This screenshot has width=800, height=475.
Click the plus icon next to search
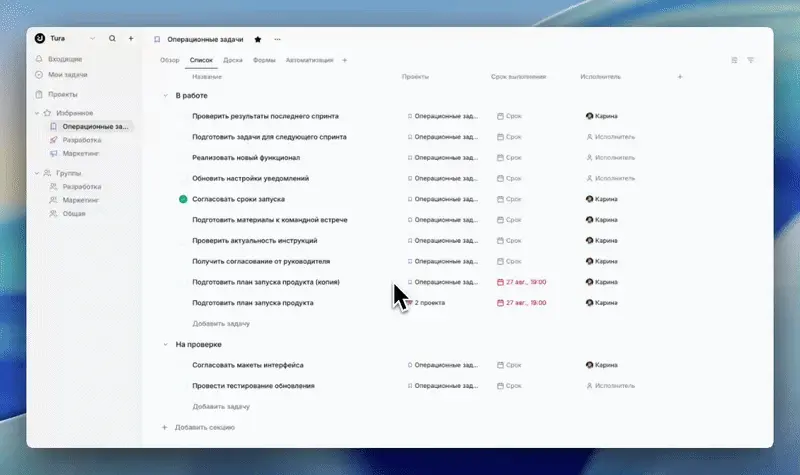tap(131, 38)
